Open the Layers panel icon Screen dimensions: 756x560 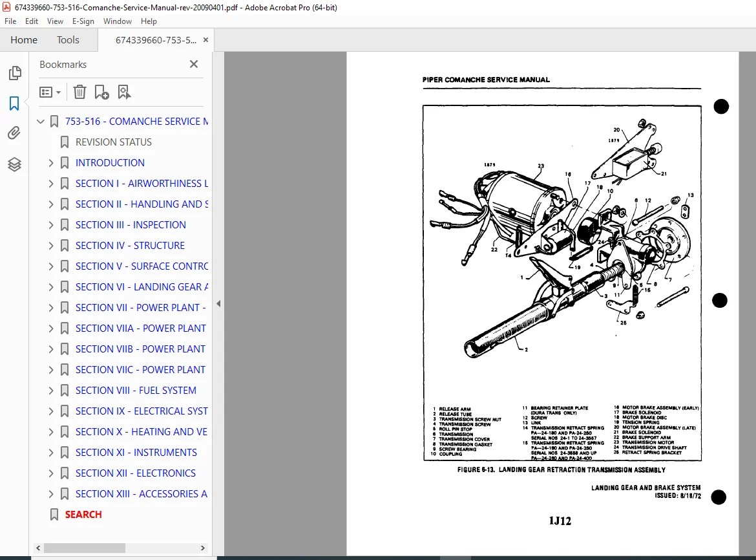(14, 164)
